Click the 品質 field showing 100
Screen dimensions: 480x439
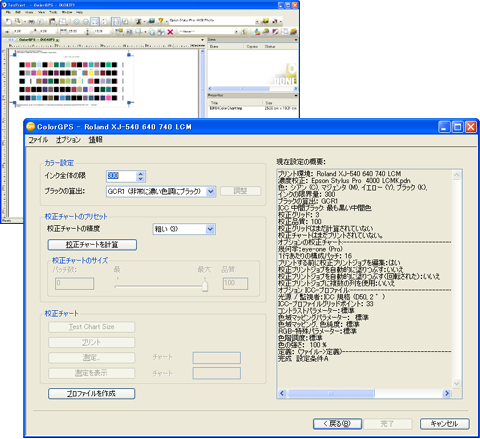coord(235,283)
